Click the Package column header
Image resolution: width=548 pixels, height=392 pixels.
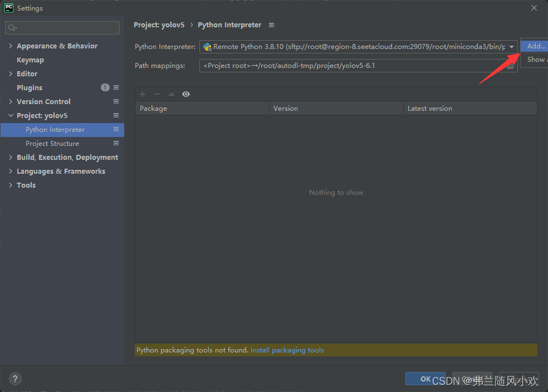point(202,109)
